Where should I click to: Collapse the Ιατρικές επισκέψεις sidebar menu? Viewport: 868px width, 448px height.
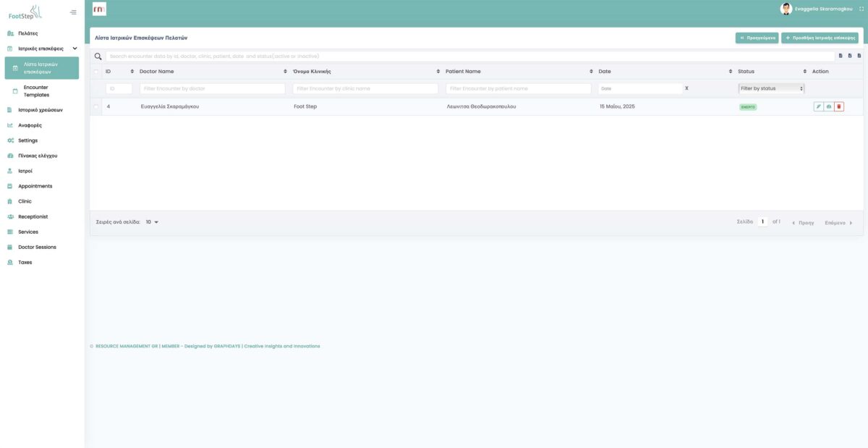pos(75,48)
